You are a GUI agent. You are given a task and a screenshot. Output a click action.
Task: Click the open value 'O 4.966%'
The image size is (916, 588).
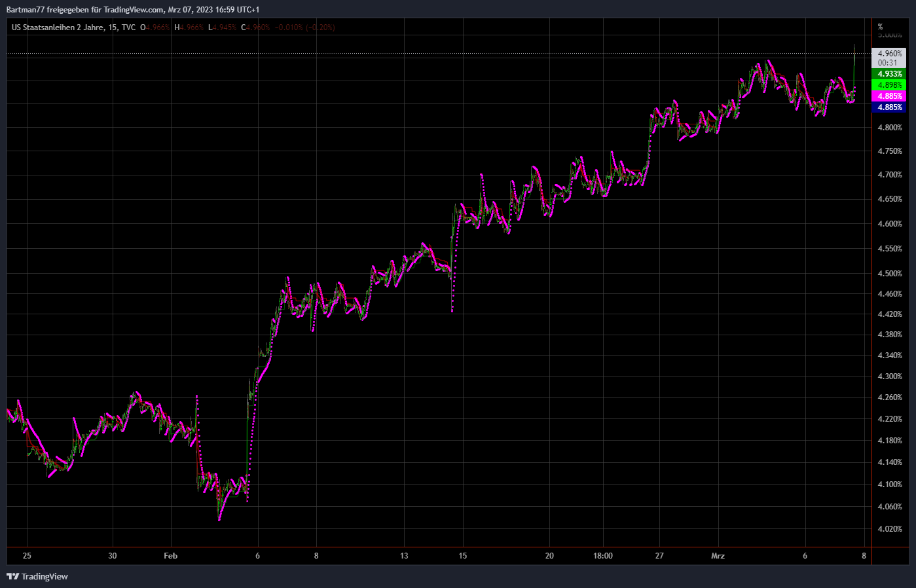click(155, 28)
